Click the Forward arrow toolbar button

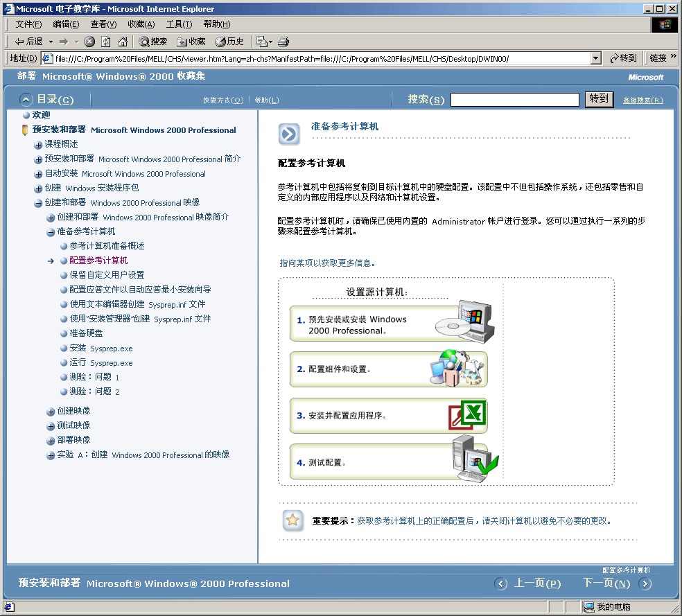click(64, 42)
